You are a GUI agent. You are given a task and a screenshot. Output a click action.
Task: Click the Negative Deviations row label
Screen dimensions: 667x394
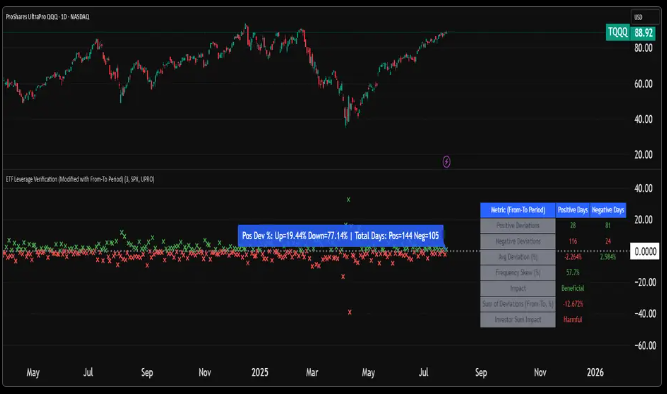tap(518, 241)
